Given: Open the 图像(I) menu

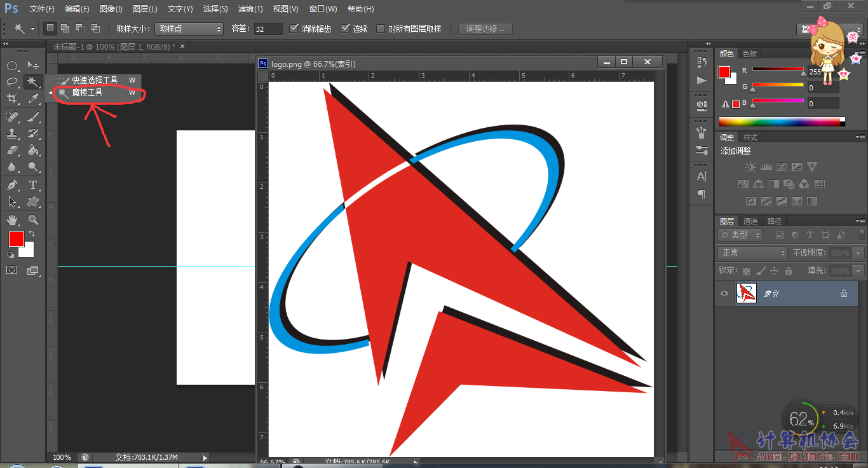Looking at the screenshot, I should tap(111, 9).
